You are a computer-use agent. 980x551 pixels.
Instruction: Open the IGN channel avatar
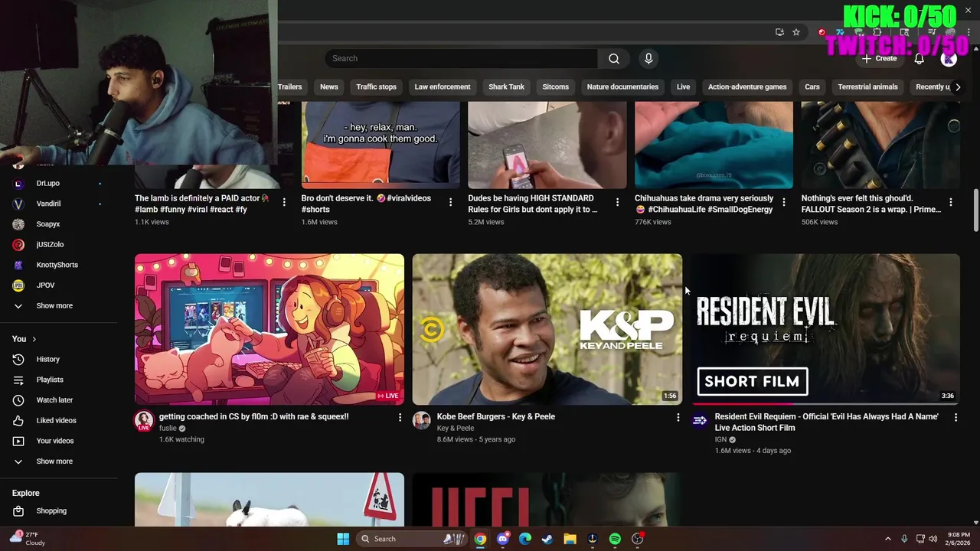700,420
